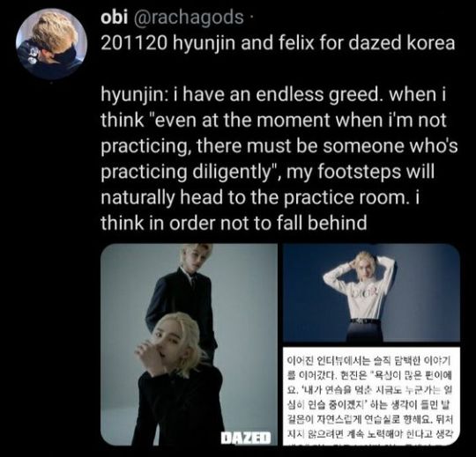Click the phrase "practicing diligently" in tweet
Viewport: 476px width, 457px height.
[x=186, y=172]
